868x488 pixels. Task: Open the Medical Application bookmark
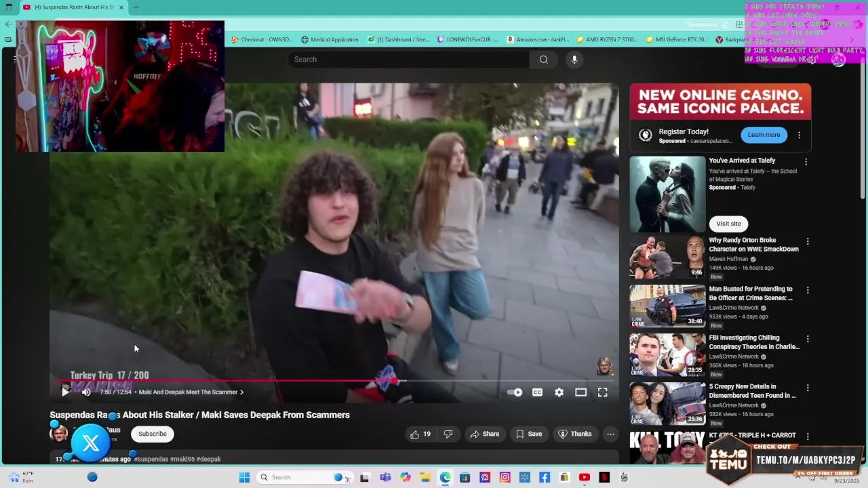330,39
